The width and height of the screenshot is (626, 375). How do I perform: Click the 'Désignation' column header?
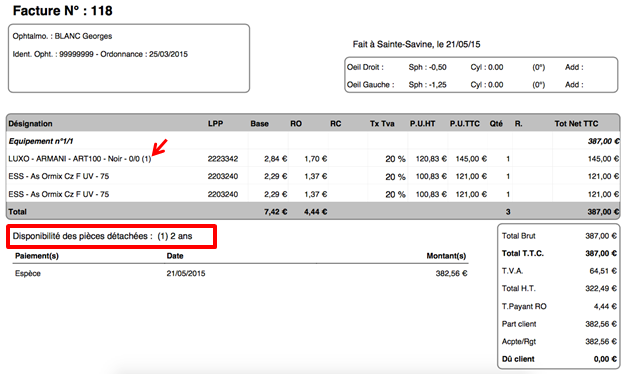pos(30,124)
